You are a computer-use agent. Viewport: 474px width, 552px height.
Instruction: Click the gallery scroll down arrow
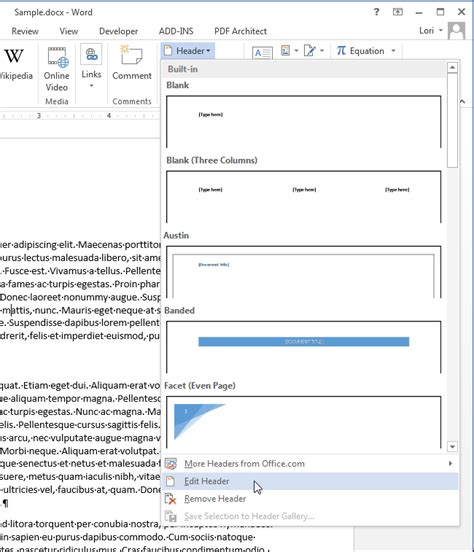tap(452, 447)
